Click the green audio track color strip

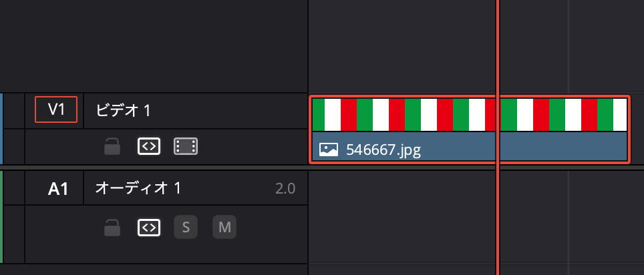[1, 217]
